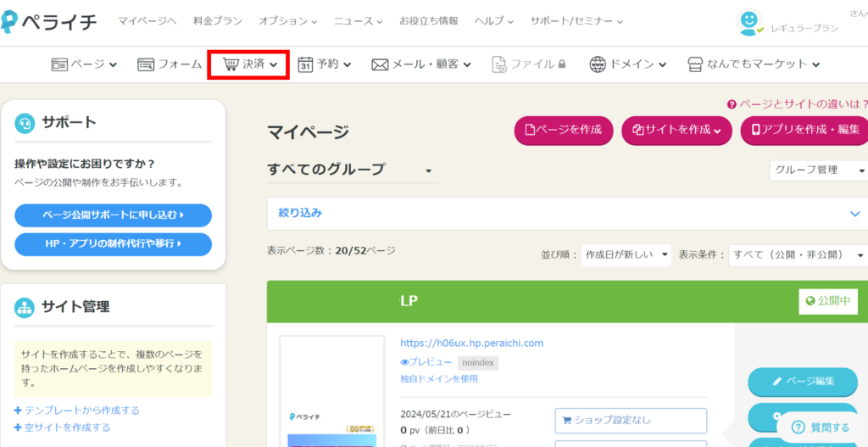Image resolution: width=868 pixels, height=447 pixels.
Task: Click ページ公開サポートに申し込む button
Action: [x=113, y=215]
